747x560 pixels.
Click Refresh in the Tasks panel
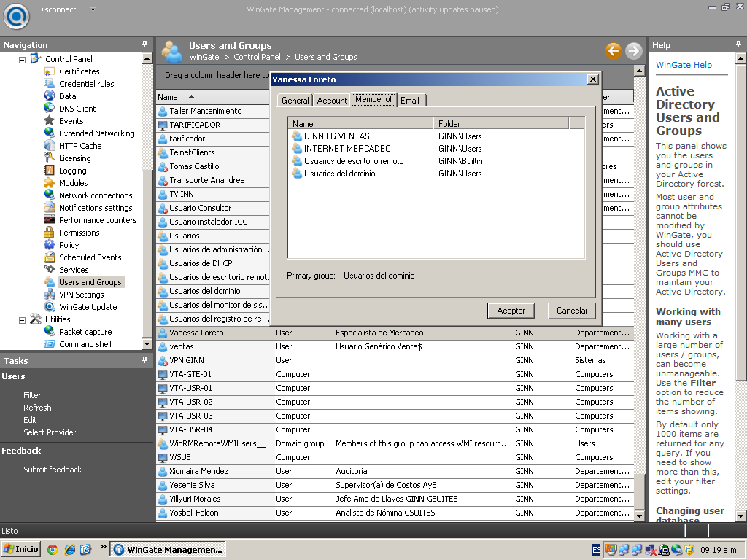click(x=37, y=408)
